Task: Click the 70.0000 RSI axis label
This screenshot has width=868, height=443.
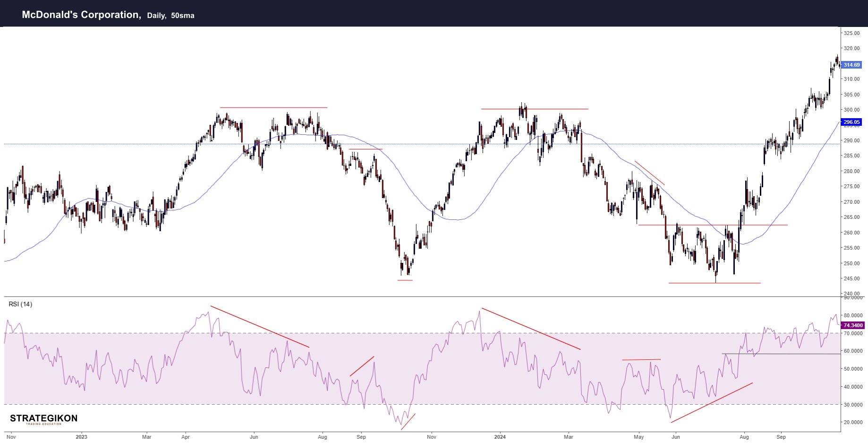Action: [853, 333]
